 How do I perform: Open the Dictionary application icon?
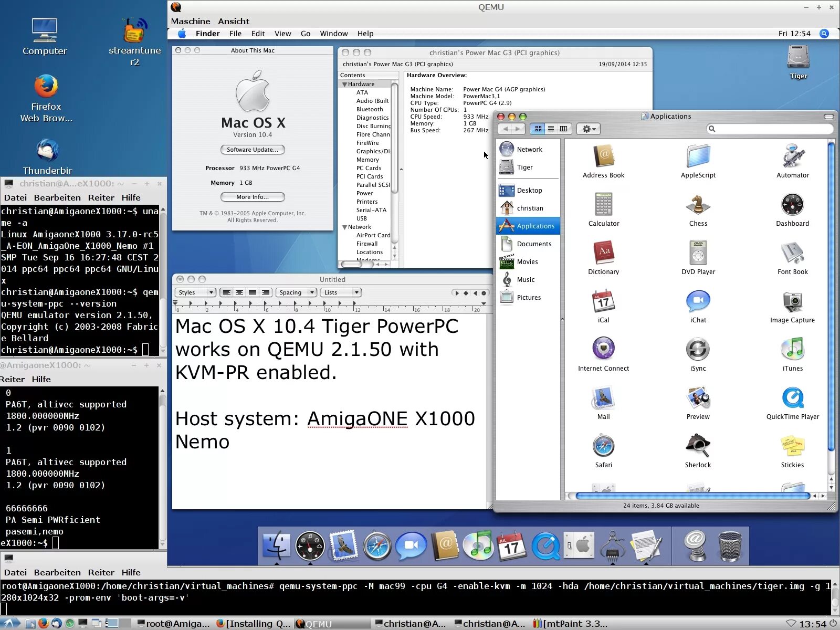604,253
